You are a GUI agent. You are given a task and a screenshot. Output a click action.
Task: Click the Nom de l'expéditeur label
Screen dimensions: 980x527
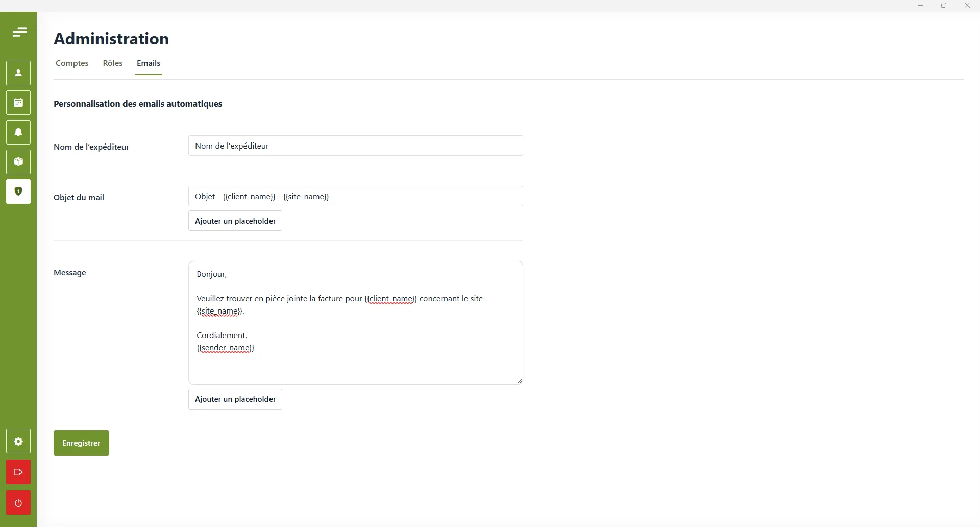coord(91,147)
